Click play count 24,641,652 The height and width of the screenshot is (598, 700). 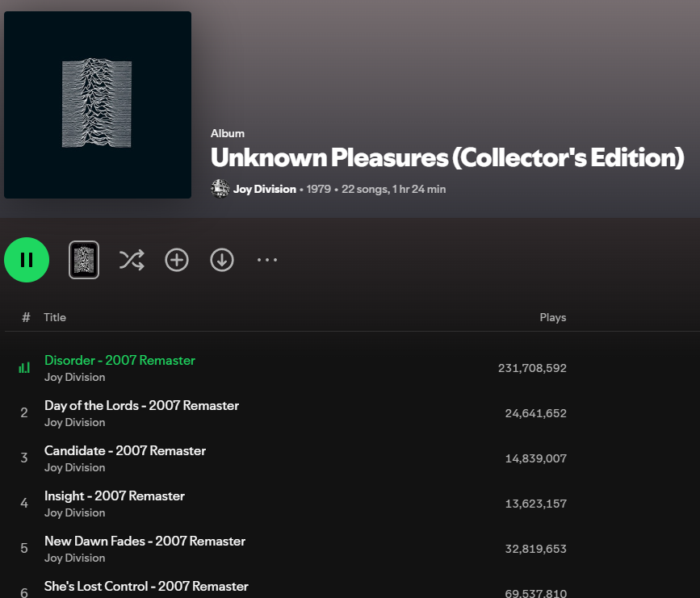[536, 413]
